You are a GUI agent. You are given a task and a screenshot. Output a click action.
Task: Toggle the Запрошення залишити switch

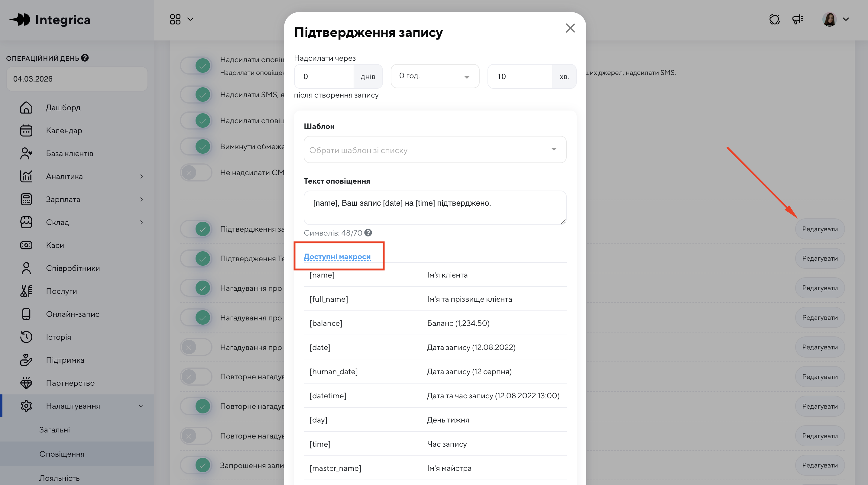(x=196, y=465)
